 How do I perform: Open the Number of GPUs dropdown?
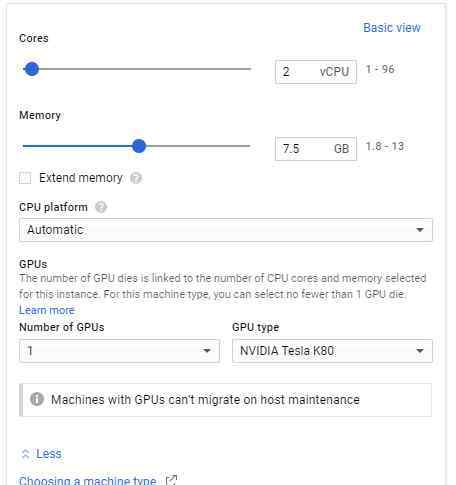(x=119, y=351)
